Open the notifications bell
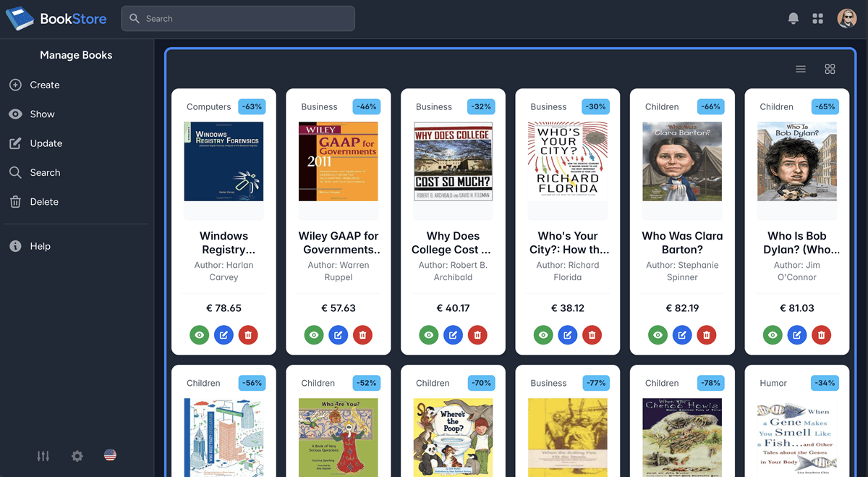This screenshot has width=868, height=477. 793,19
